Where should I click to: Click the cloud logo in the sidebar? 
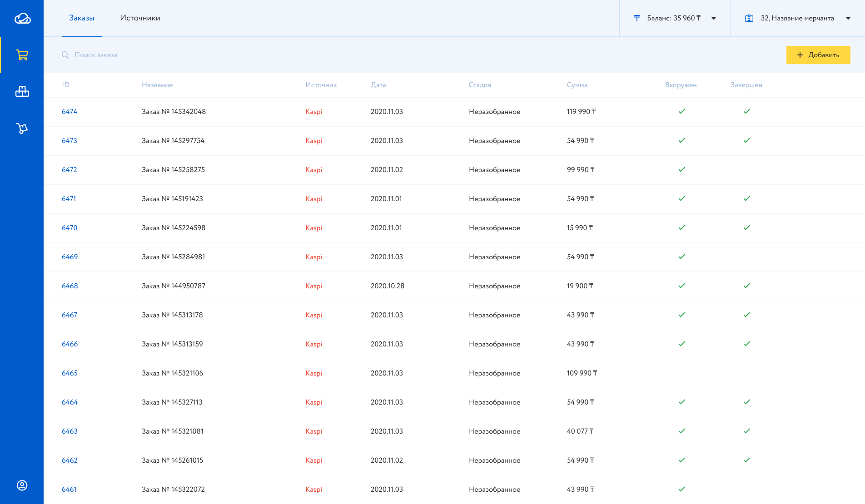point(22,18)
